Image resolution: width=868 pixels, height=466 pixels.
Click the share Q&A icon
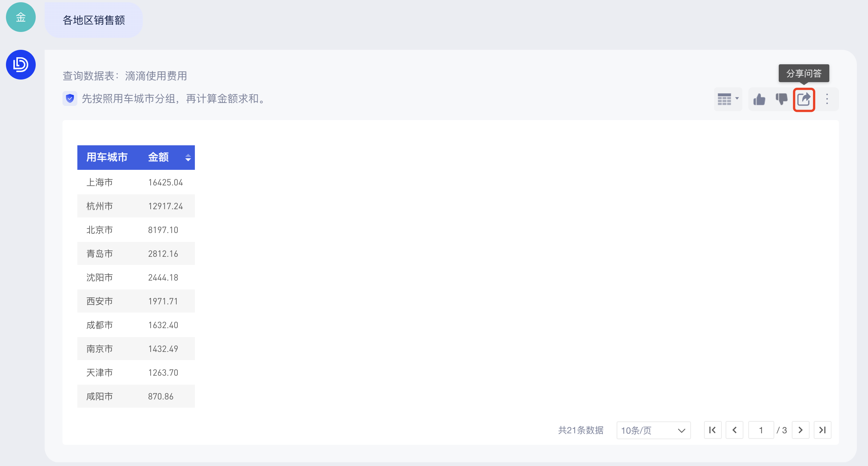tap(804, 99)
